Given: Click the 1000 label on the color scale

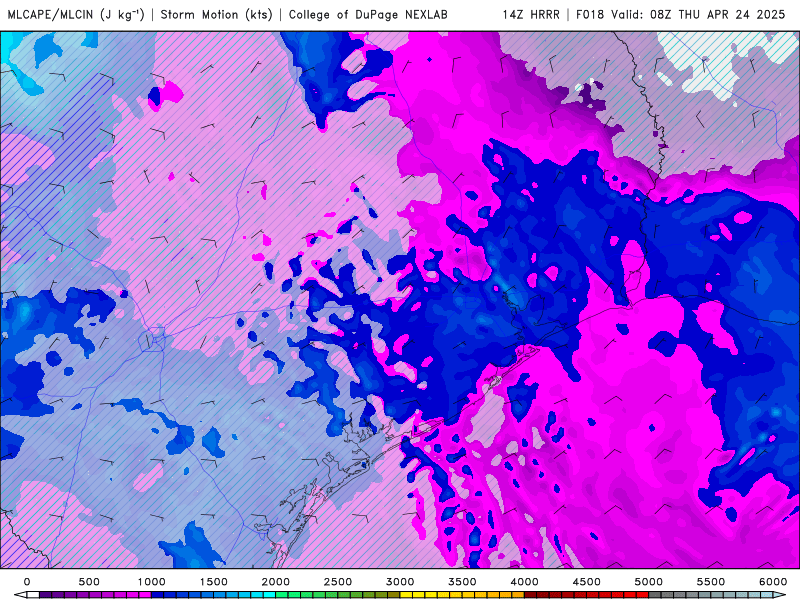Looking at the screenshot, I should click(x=152, y=582).
